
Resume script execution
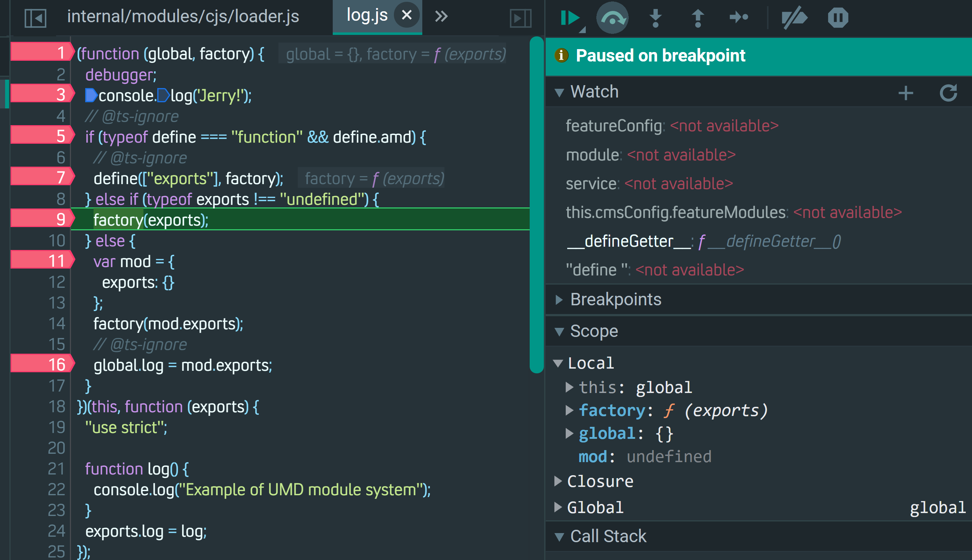click(569, 18)
